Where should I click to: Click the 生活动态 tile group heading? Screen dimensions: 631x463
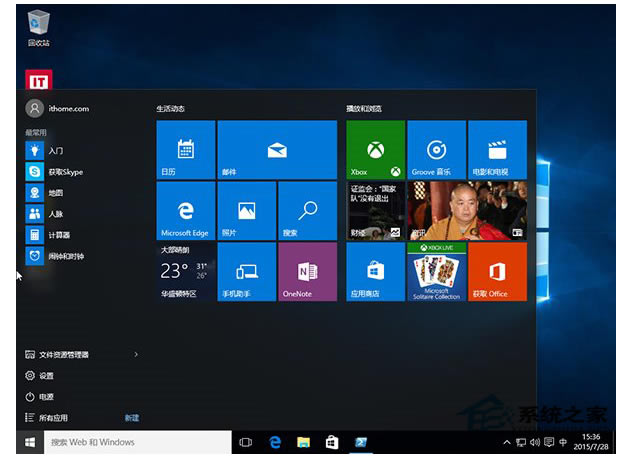click(171, 109)
